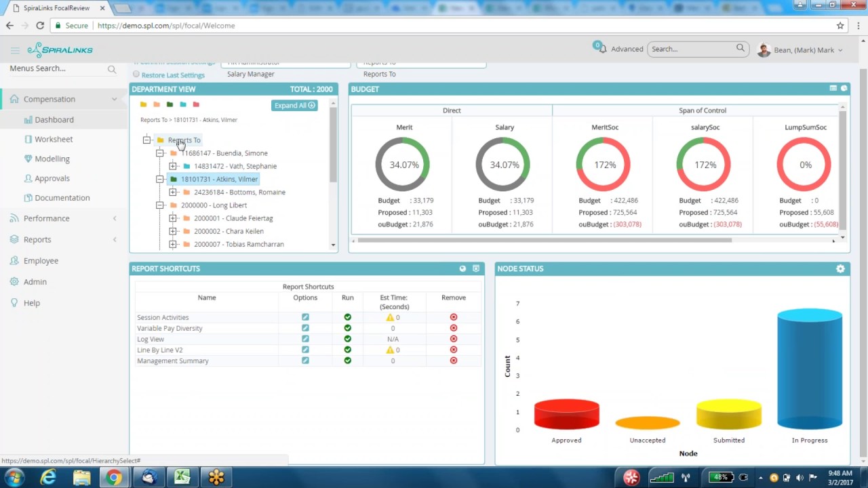Edit options for Log View report
Image resolution: width=868 pixels, height=488 pixels.
point(305,339)
